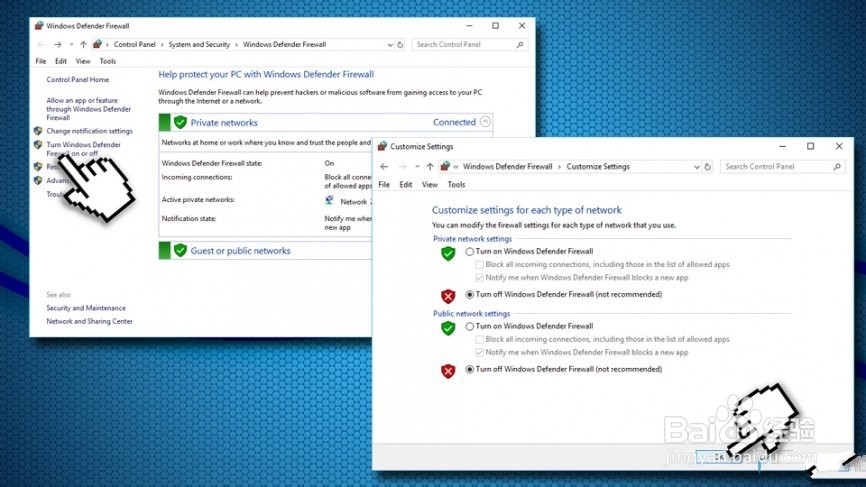Click search magnifier in Customize Settings window
This screenshot has width=866, height=487.
[837, 166]
